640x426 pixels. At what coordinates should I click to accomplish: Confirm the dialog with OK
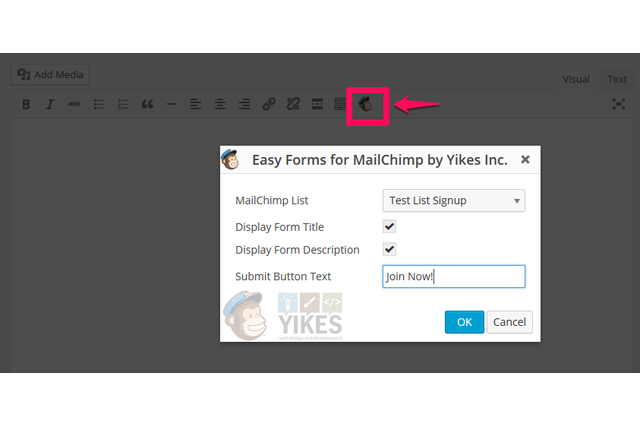(x=464, y=322)
